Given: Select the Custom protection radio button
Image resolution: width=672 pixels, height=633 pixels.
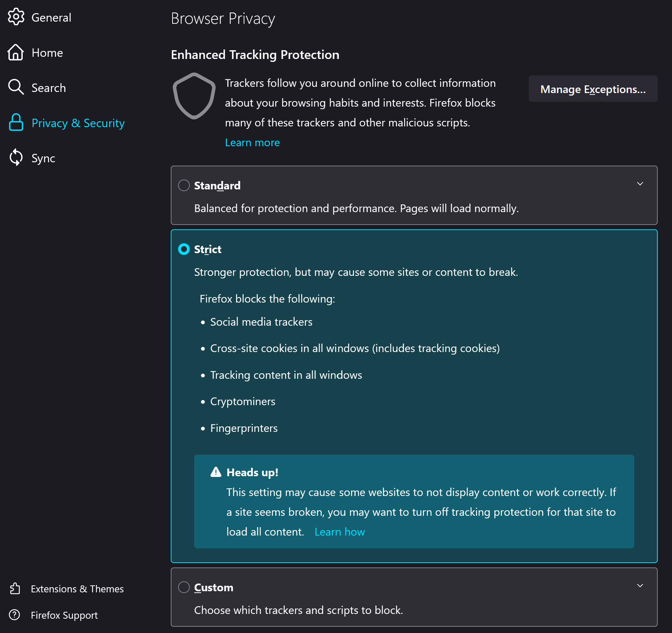Looking at the screenshot, I should point(184,587).
